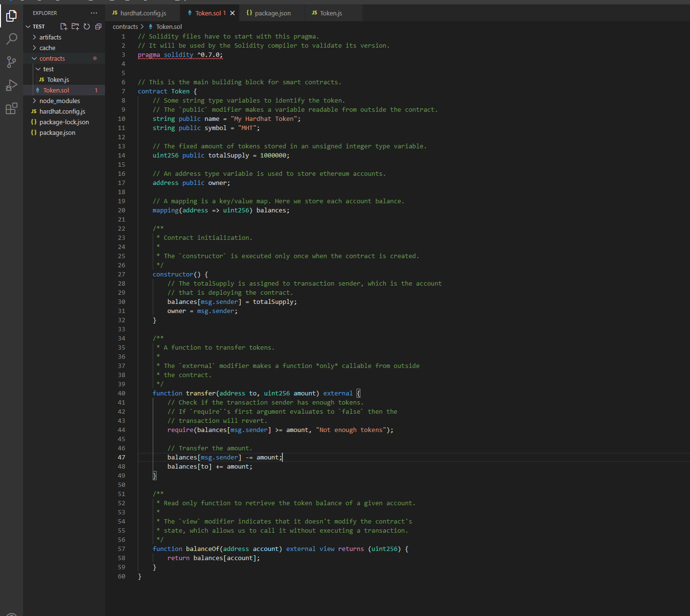This screenshot has height=616, width=690.
Task: Click the require(...) statement line
Action: tap(280, 430)
